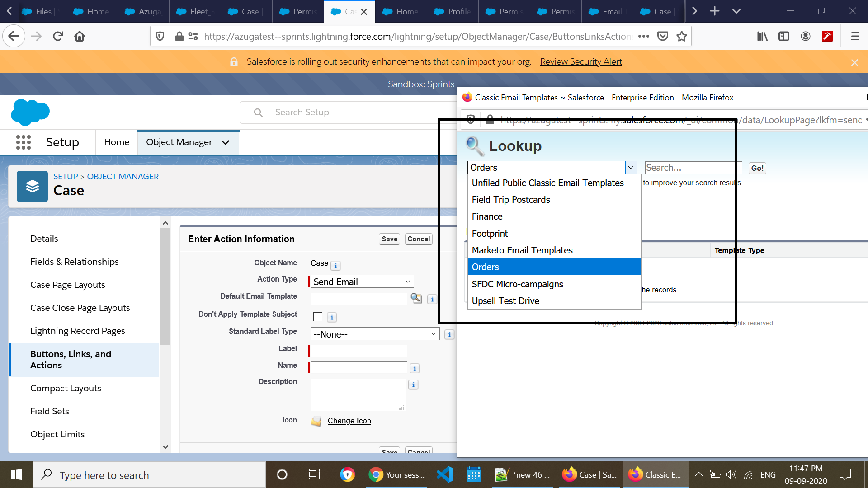
Task: Click the Description text area
Action: point(358,395)
